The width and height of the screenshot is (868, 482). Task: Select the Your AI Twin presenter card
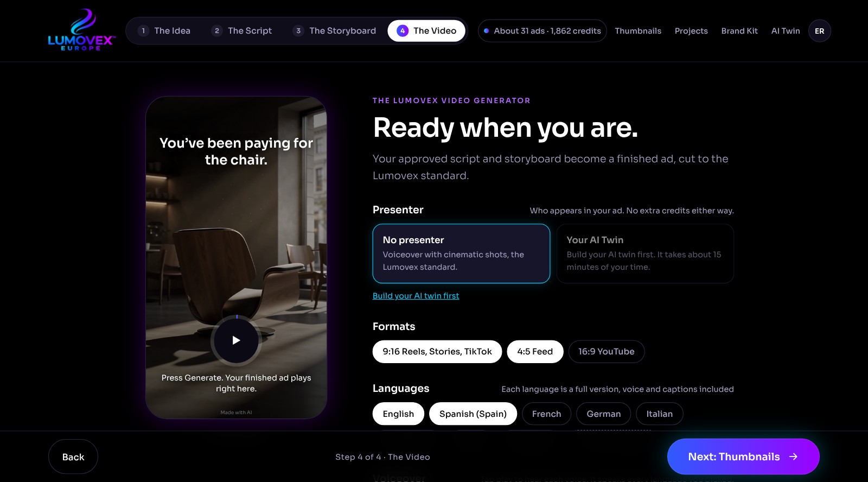coord(645,253)
